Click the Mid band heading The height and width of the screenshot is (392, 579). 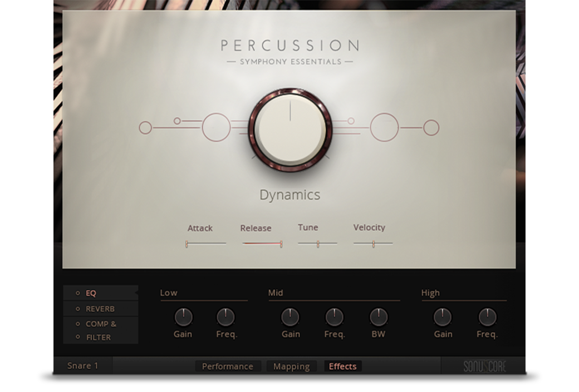point(276,293)
